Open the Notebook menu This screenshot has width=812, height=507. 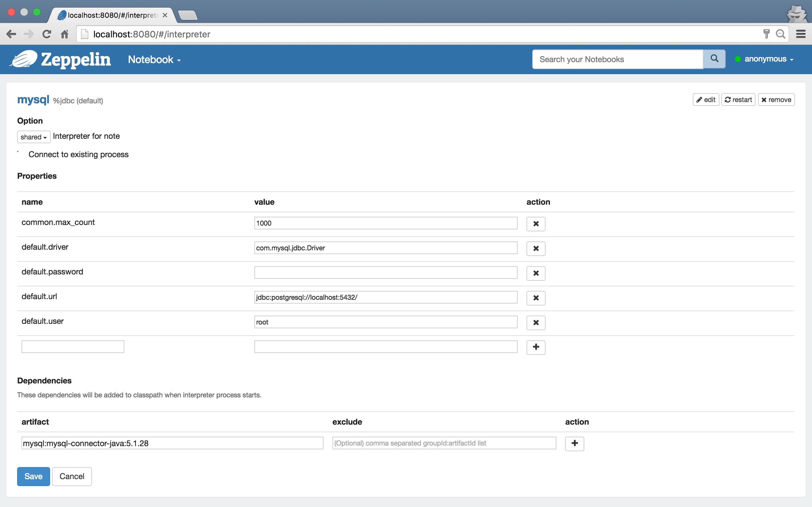pos(154,60)
